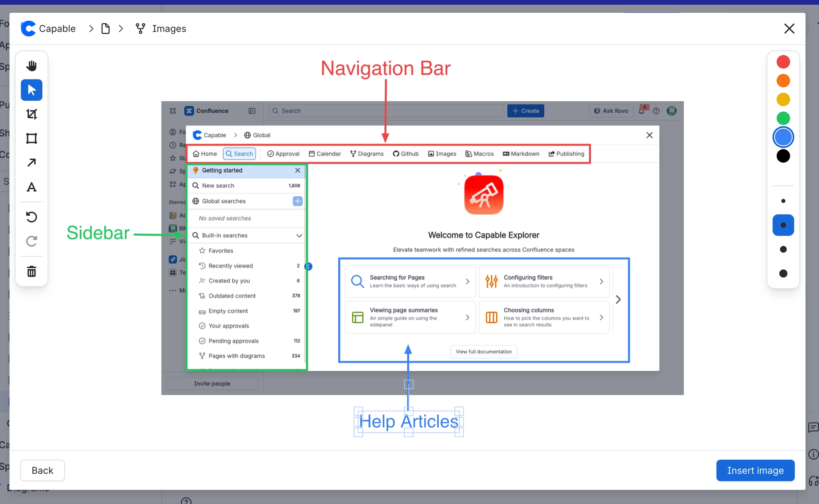
Task: Open the Images breadcrumb item
Action: tap(168, 28)
